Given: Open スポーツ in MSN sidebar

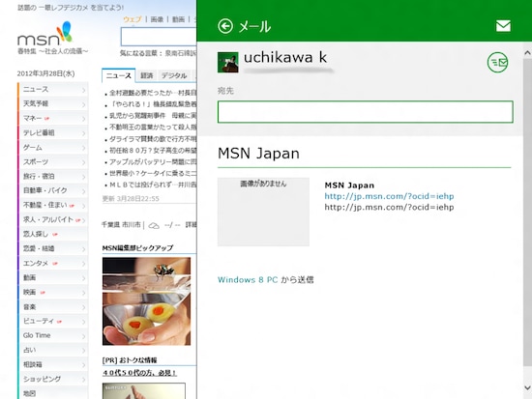Looking at the screenshot, I should (53, 161).
